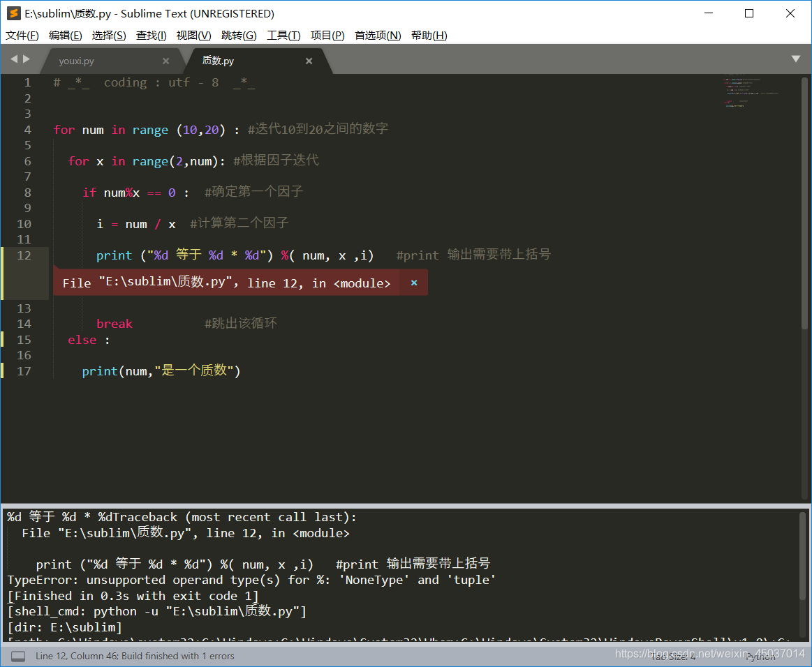The width and height of the screenshot is (812, 667).
Task: Open the 项目(P) menu
Action: coord(327,35)
